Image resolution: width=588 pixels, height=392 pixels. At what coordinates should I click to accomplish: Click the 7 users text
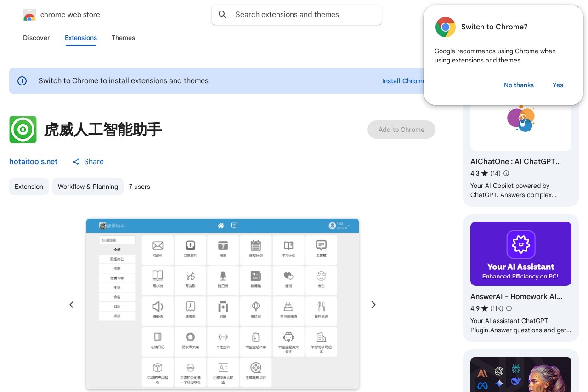coord(140,187)
